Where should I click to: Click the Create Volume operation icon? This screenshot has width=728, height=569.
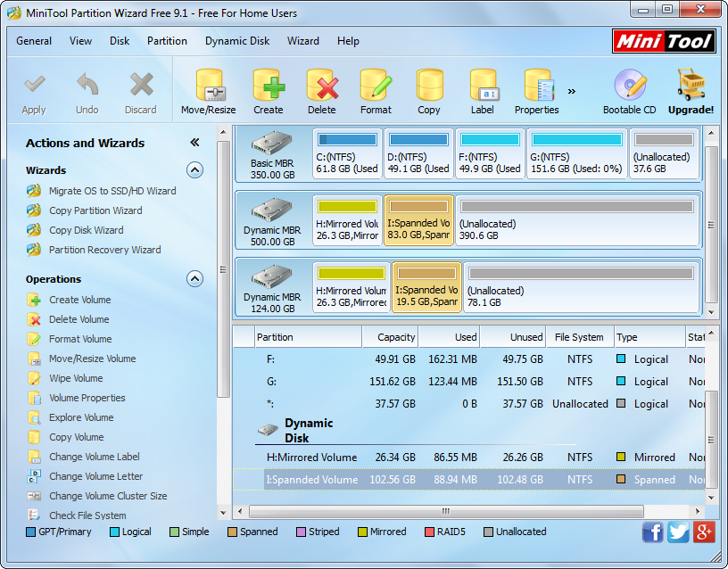(33, 300)
